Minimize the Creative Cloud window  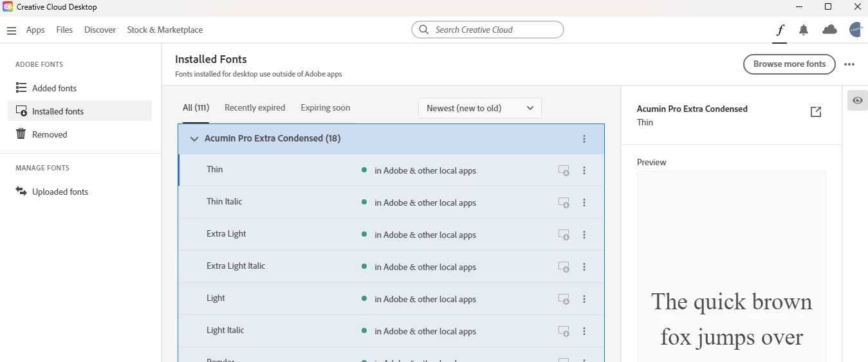point(799,7)
